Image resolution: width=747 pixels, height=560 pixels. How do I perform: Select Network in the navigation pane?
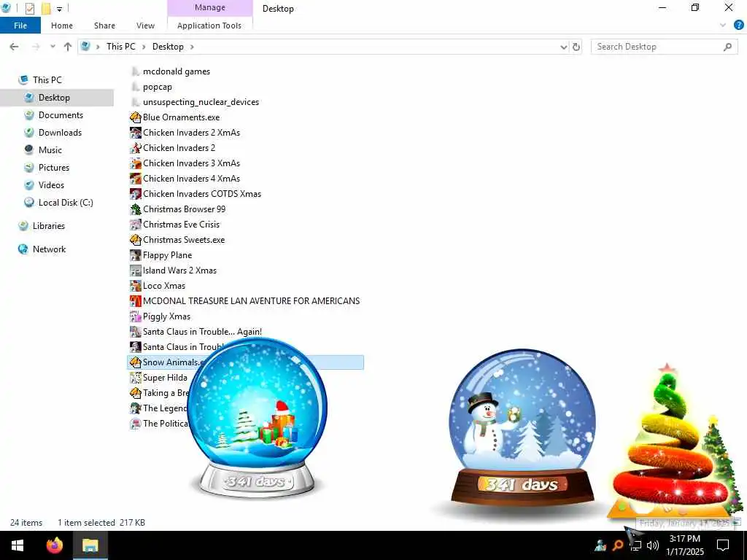coord(49,249)
